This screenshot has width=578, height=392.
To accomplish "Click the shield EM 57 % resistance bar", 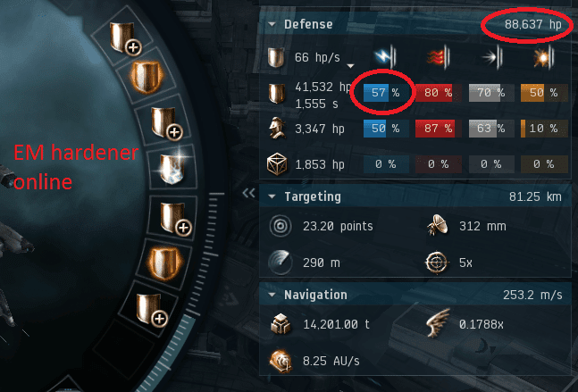I will (386, 93).
